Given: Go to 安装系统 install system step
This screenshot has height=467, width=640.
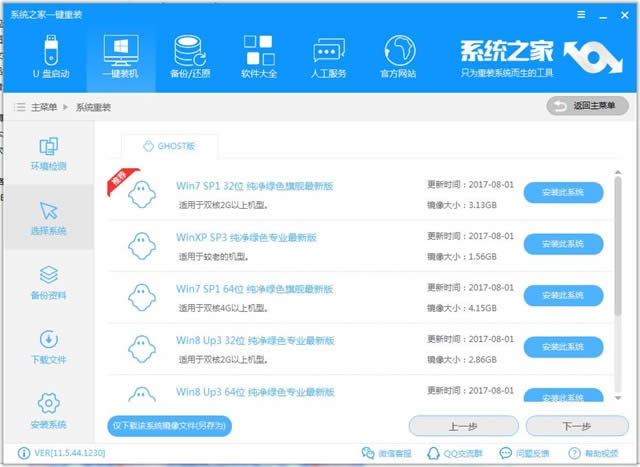Looking at the screenshot, I should [49, 411].
